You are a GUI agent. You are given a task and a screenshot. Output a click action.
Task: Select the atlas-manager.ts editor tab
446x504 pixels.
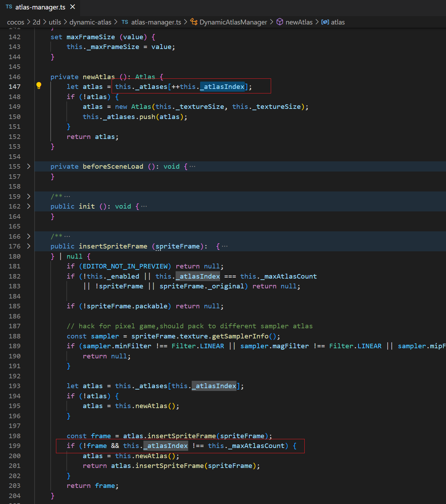(x=40, y=7)
